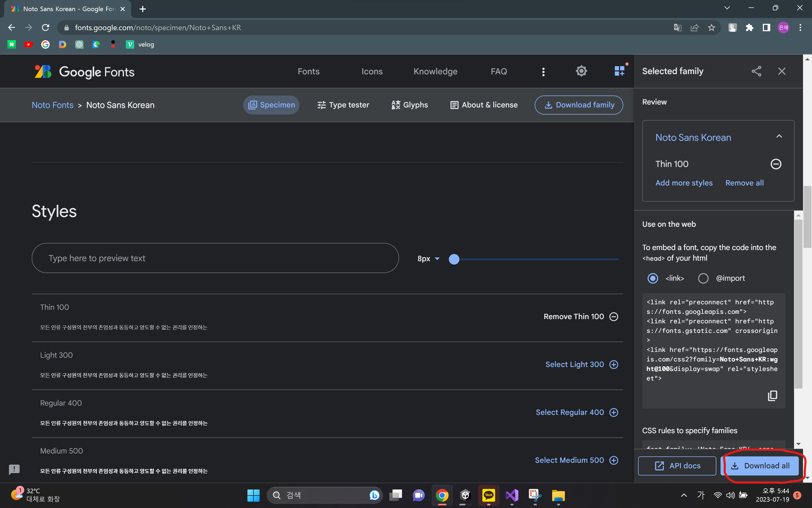Open the Fonts nav item

308,71
